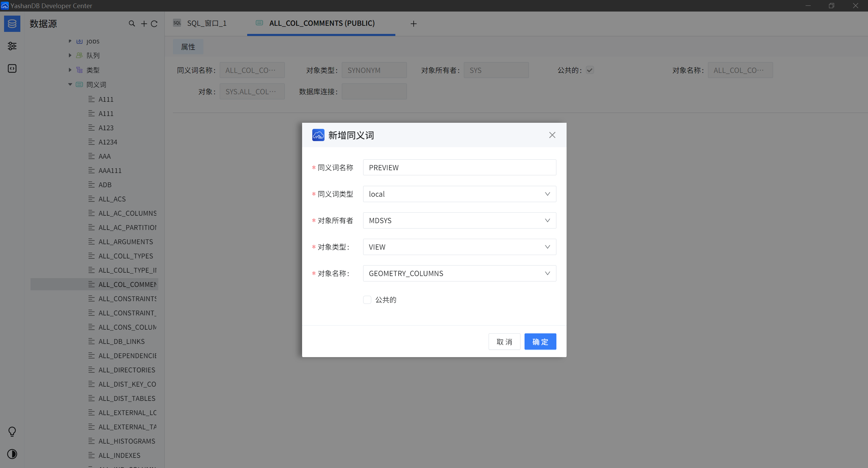Focus the 同义词名称 field with PREVIEW
Image resolution: width=868 pixels, height=468 pixels.
(x=459, y=168)
